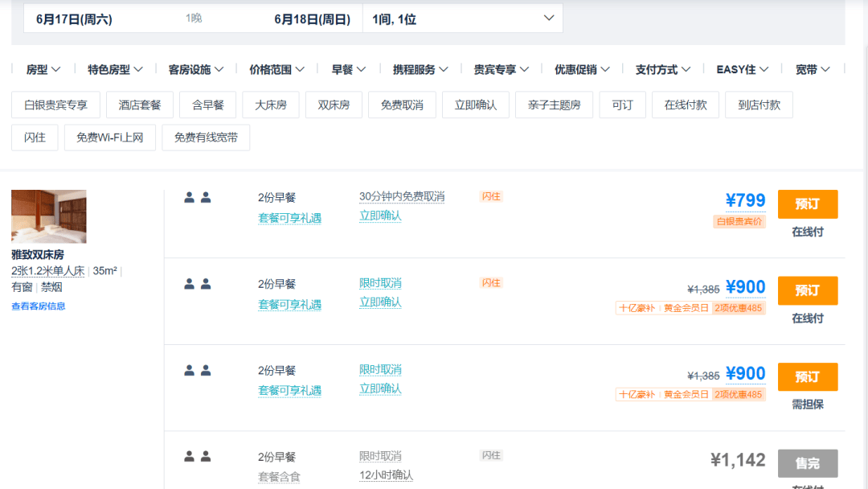Toggle the 酒店套餐 filter tag
This screenshot has width=868, height=489.
140,105
